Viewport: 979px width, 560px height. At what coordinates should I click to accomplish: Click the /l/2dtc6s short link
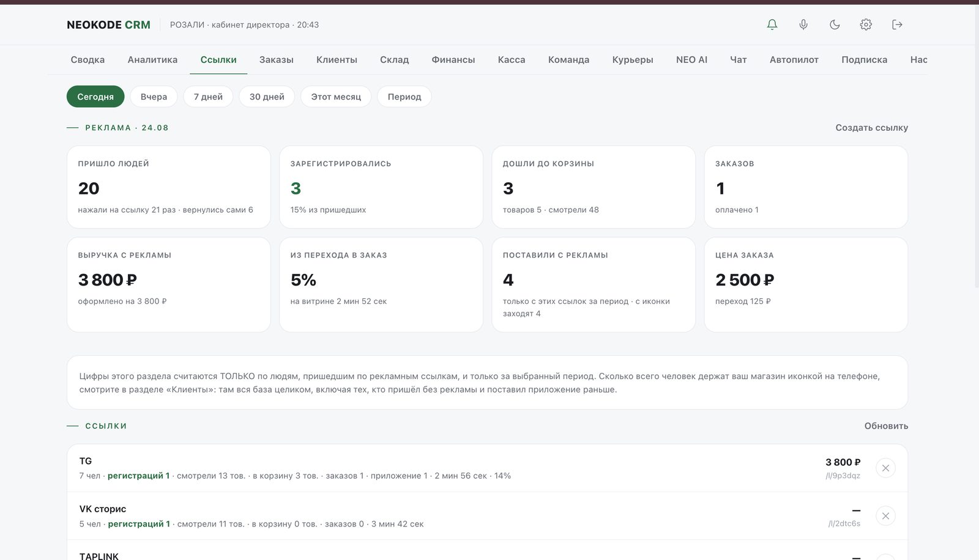pyautogui.click(x=844, y=524)
